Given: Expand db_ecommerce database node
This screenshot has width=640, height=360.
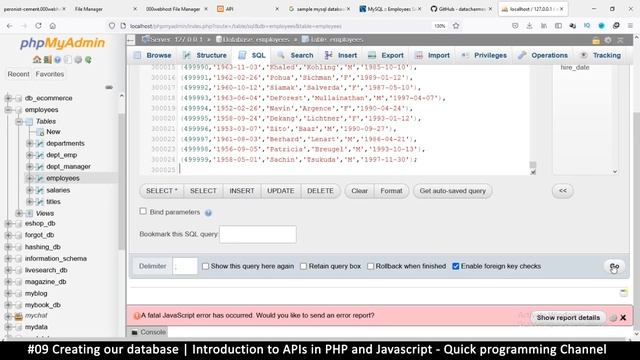Looking at the screenshot, I should click(x=8, y=98).
